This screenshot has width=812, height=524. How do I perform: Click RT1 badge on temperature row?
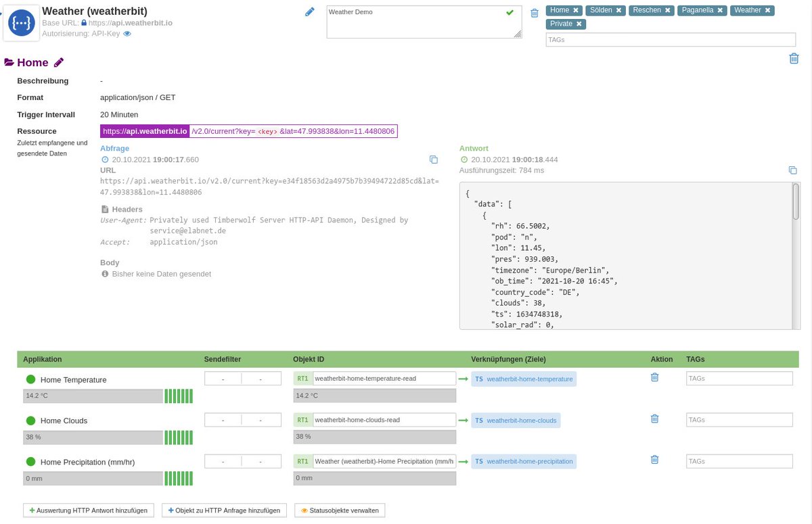pyautogui.click(x=302, y=379)
